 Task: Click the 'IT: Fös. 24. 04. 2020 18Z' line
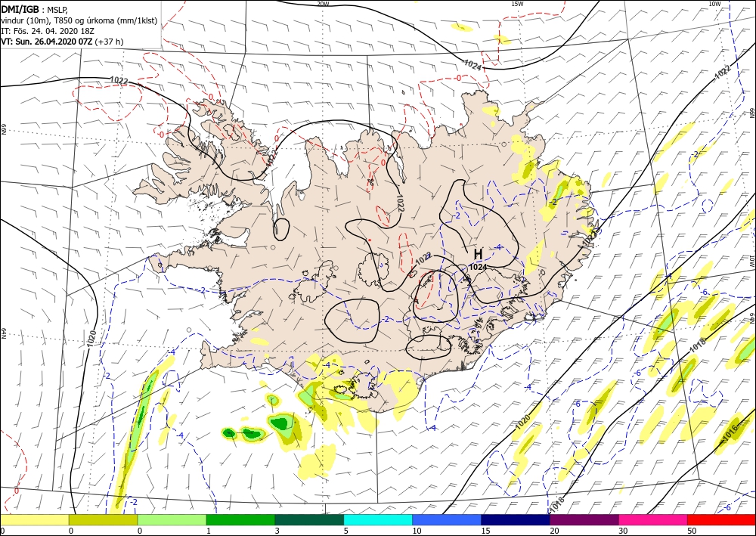pyautogui.click(x=47, y=31)
